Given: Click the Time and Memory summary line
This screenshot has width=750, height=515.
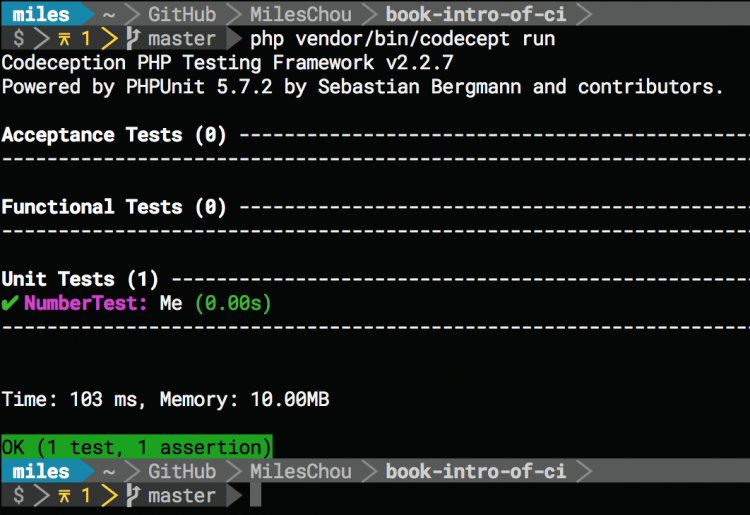Looking at the screenshot, I should [x=165, y=399].
